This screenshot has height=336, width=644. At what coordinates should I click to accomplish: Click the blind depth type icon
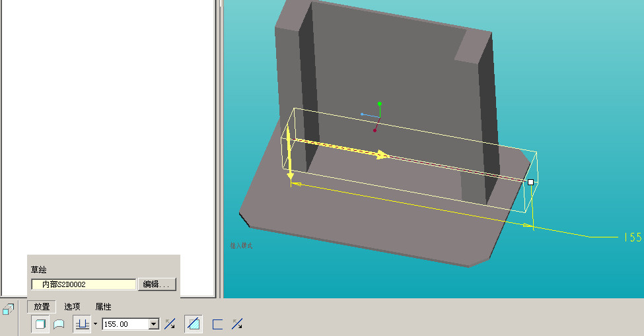(82, 324)
